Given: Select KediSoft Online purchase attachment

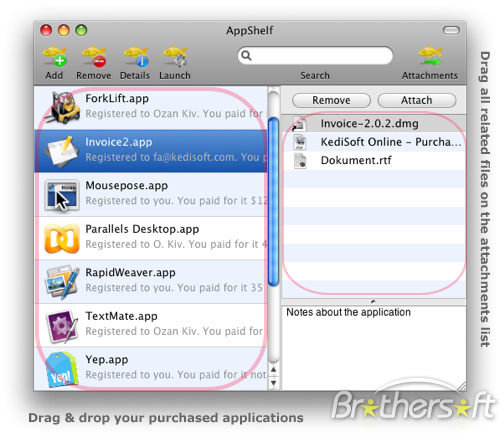Looking at the screenshot, I should coord(374,142).
